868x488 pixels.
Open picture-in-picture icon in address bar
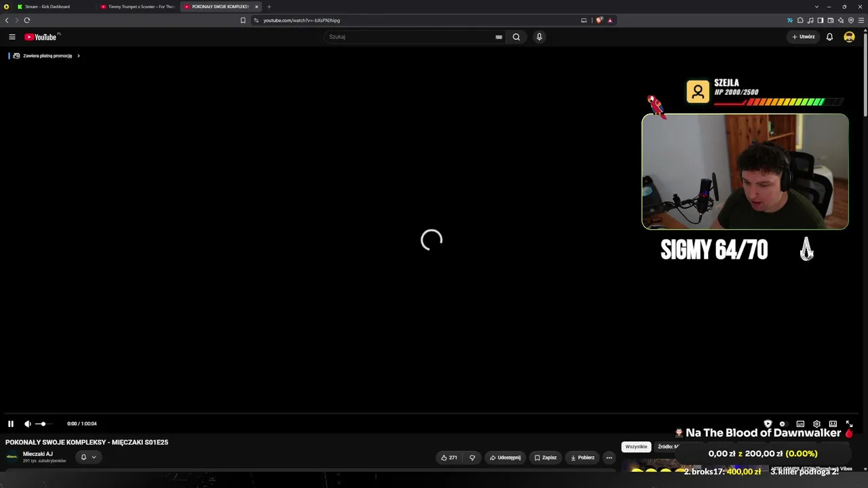click(x=584, y=20)
